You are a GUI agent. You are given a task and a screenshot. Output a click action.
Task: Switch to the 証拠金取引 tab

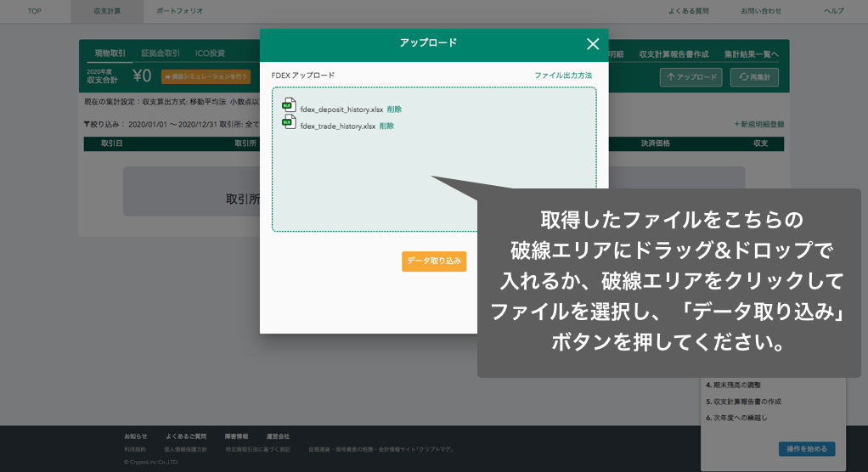[161, 53]
